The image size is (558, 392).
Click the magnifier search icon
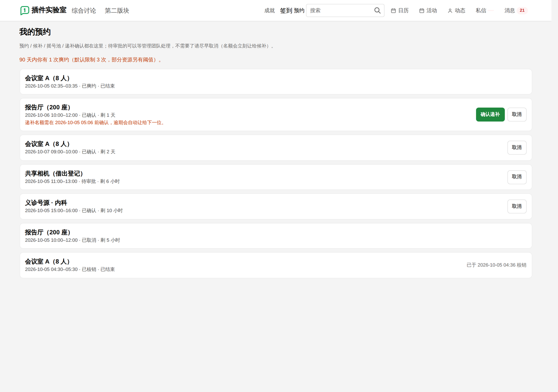tap(378, 10)
